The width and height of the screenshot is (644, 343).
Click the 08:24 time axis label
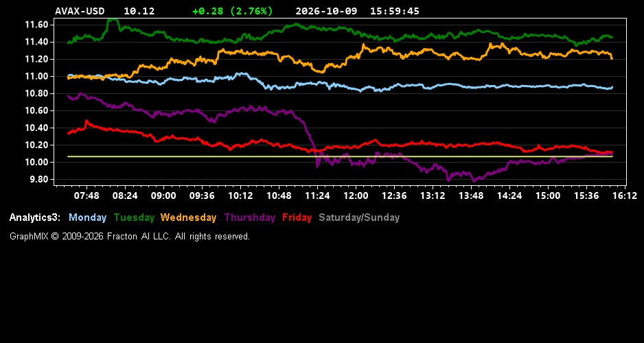click(x=125, y=196)
